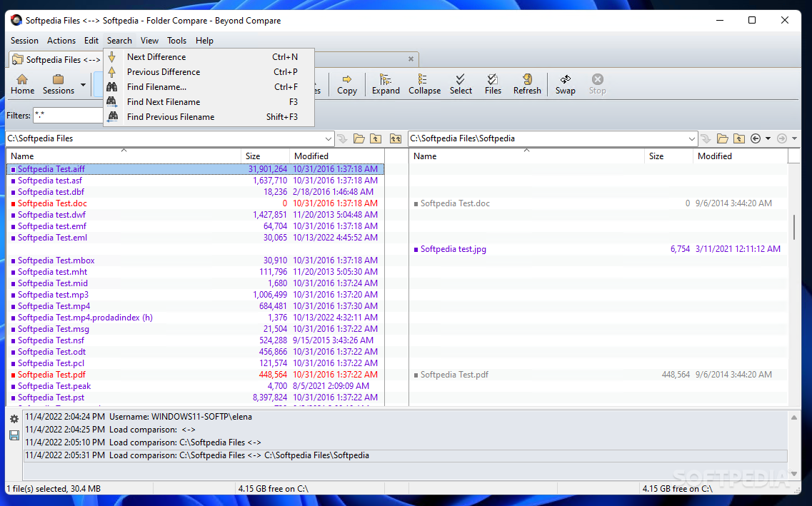Viewport: 812px width, 506px height.
Task: Click the both sides up level icon
Action: click(x=395, y=138)
